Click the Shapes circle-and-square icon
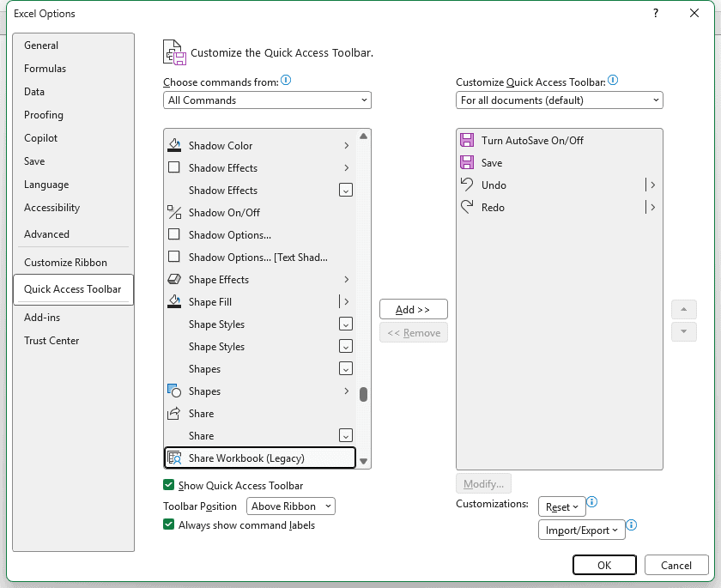Screen dimensions: 721x588 point(173,391)
